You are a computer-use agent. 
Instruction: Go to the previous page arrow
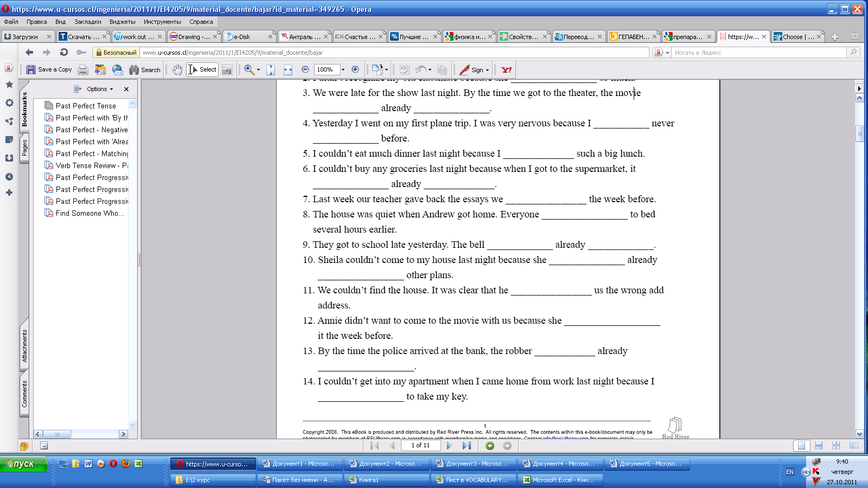392,446
